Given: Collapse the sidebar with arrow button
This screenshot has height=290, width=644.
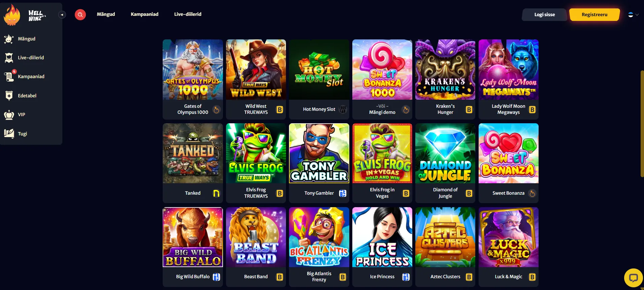Looking at the screenshot, I should pos(62,14).
